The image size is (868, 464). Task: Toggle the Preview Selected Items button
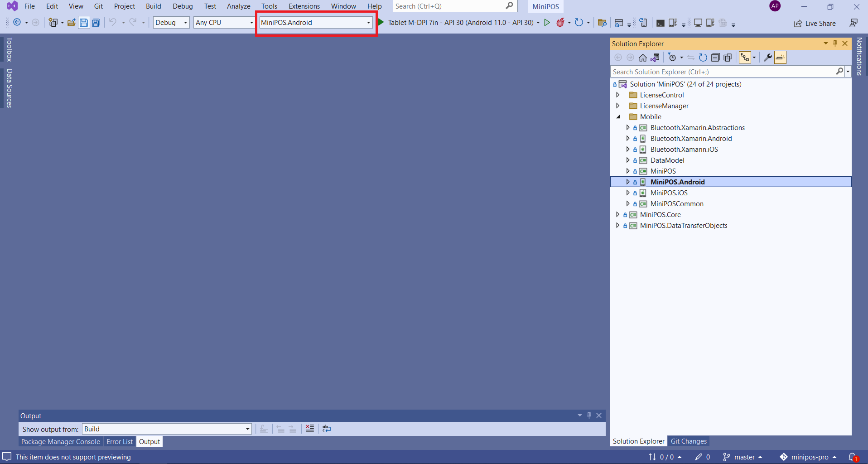point(780,58)
